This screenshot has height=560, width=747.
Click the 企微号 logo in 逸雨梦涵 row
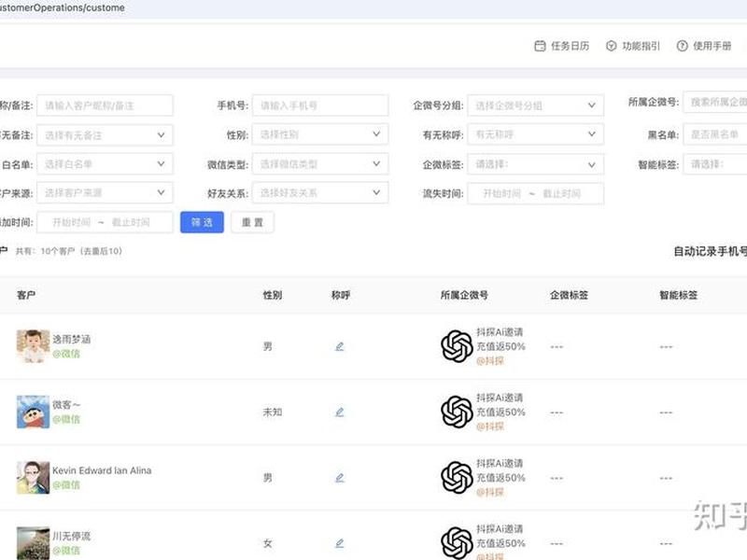click(x=457, y=346)
